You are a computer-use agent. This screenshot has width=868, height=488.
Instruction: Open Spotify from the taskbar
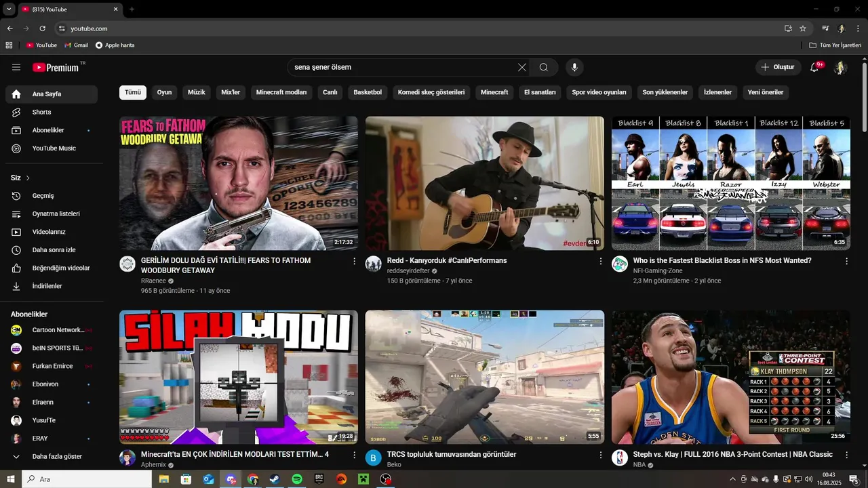[297, 479]
